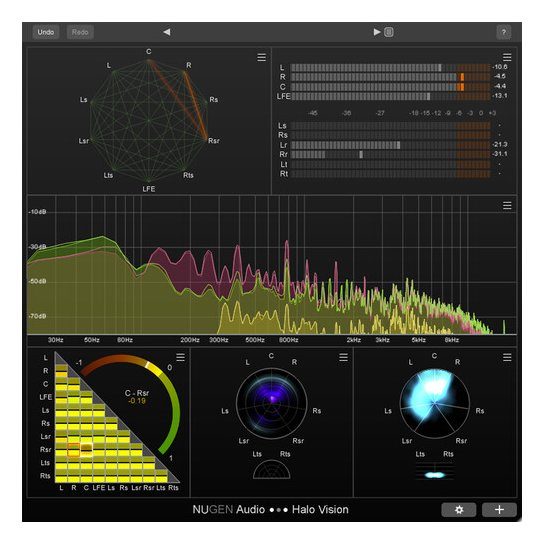Open the correlation web panel menu
The image size is (544, 544).
[x=262, y=58]
